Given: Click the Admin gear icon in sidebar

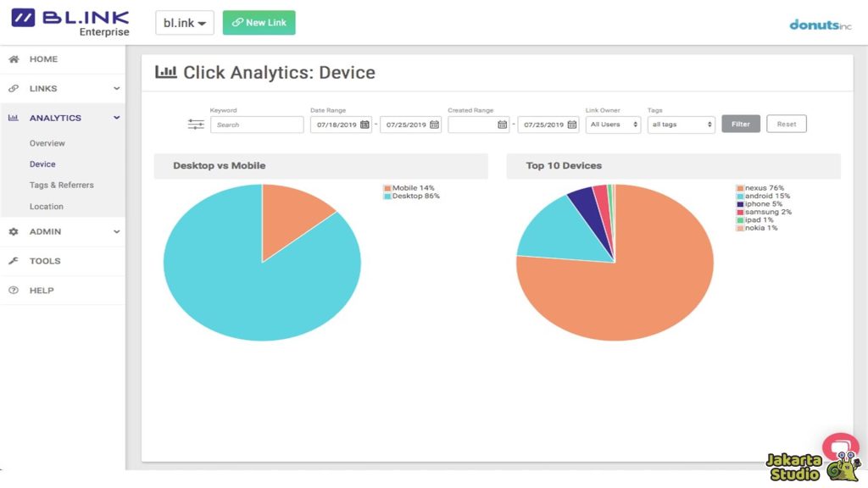Looking at the screenshot, I should 14,231.
